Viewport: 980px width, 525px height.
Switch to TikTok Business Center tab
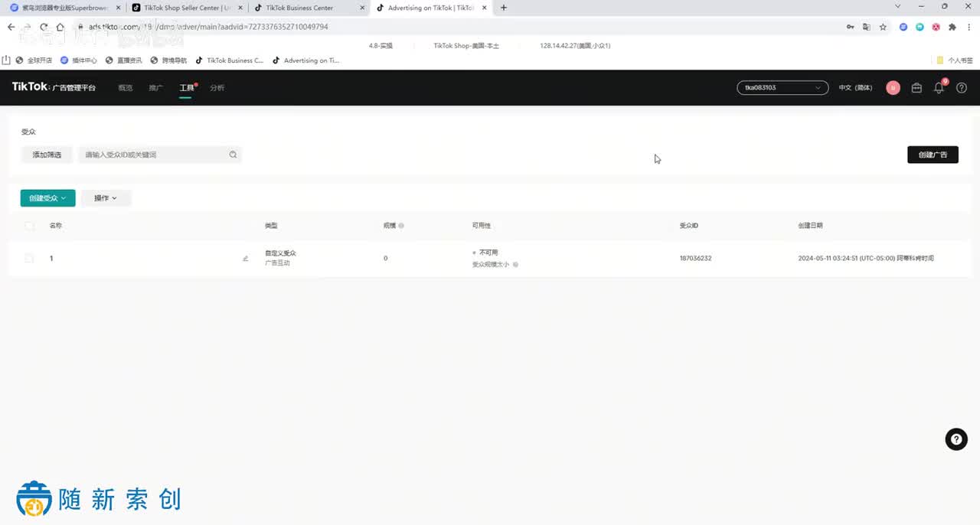pos(309,8)
